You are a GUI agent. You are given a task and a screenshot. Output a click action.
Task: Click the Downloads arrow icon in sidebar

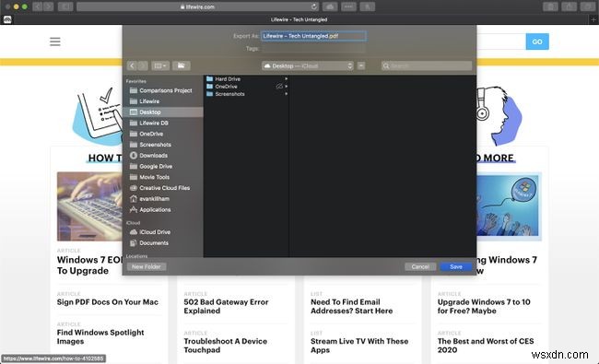pyautogui.click(x=134, y=156)
